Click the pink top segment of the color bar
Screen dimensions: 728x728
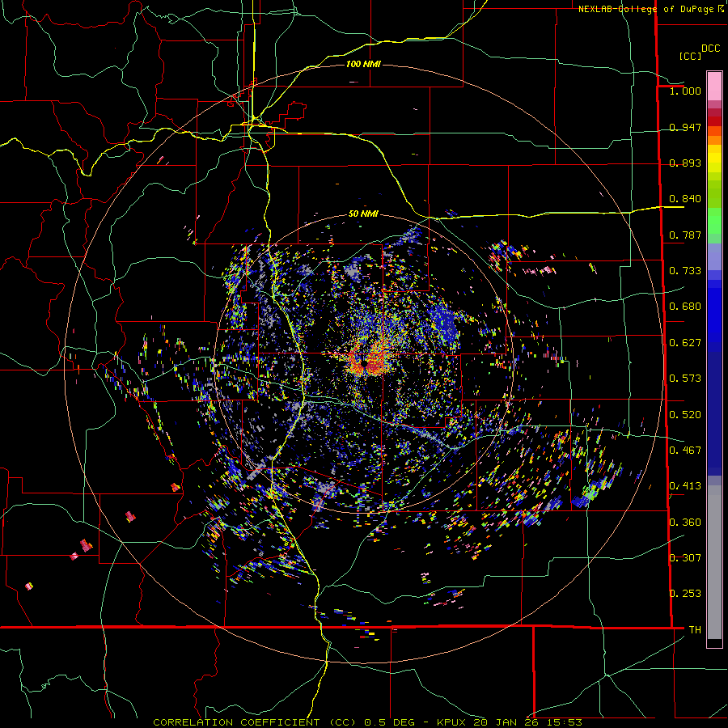pyautogui.click(x=714, y=87)
